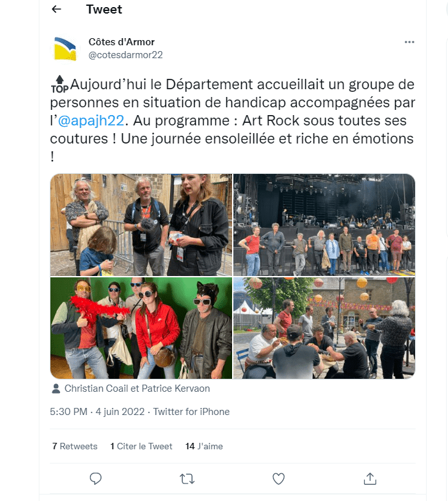Show the 14 J'aime likes list

point(204,446)
